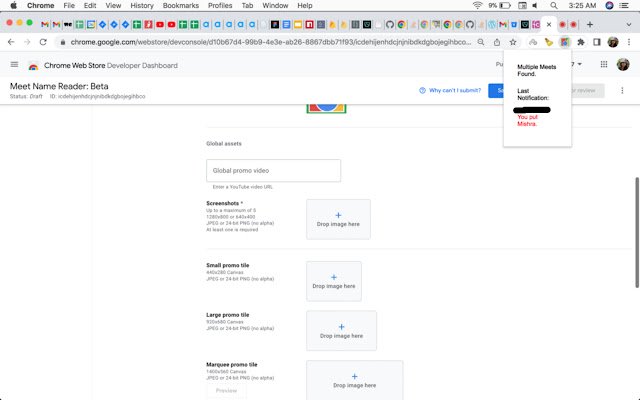This screenshot has width=640, height=400.
Task: Open the File menu
Action: pos(69,6)
